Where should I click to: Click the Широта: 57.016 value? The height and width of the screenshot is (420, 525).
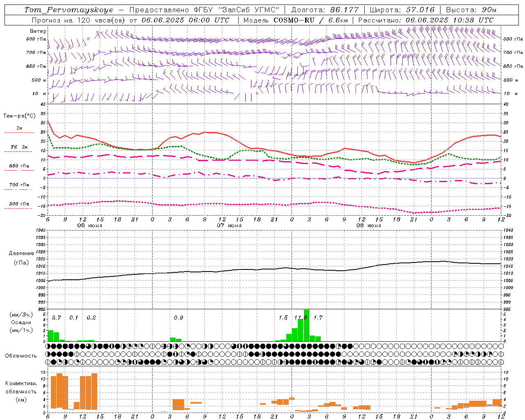[x=402, y=10]
